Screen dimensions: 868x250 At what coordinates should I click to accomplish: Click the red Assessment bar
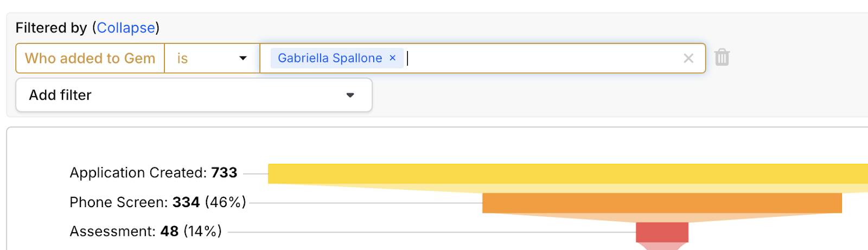click(x=662, y=232)
